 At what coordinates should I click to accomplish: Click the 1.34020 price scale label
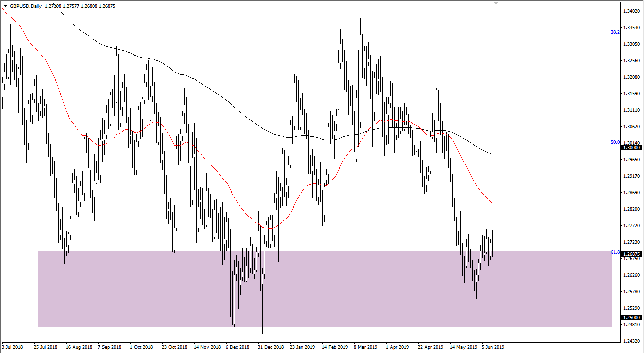631,11
